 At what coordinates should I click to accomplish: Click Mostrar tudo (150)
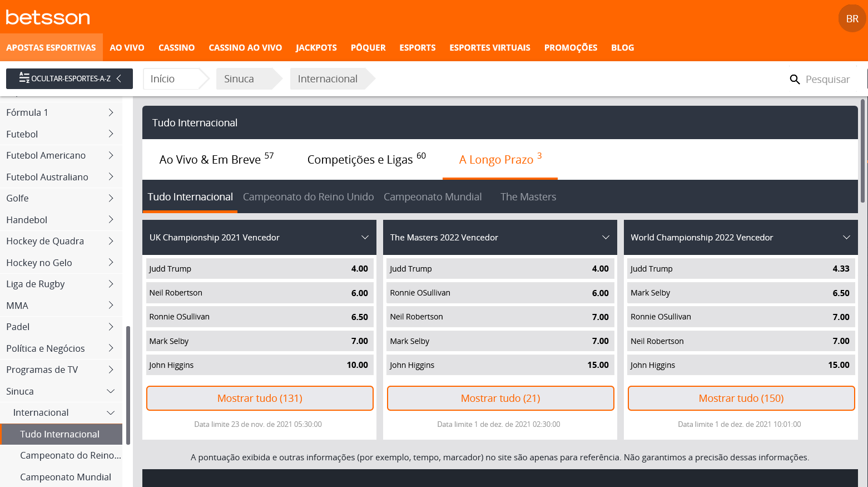point(741,399)
